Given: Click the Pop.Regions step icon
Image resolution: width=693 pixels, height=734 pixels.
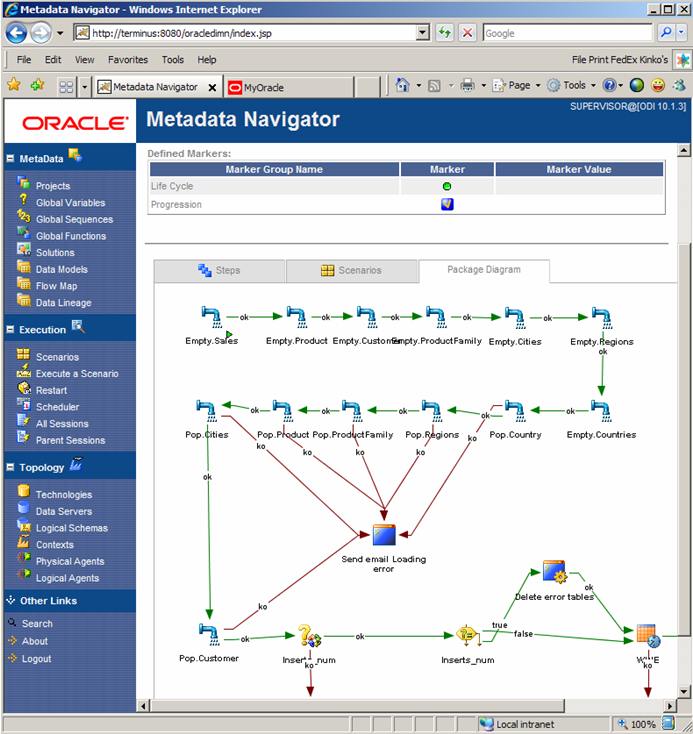Looking at the screenshot, I should tap(431, 411).
